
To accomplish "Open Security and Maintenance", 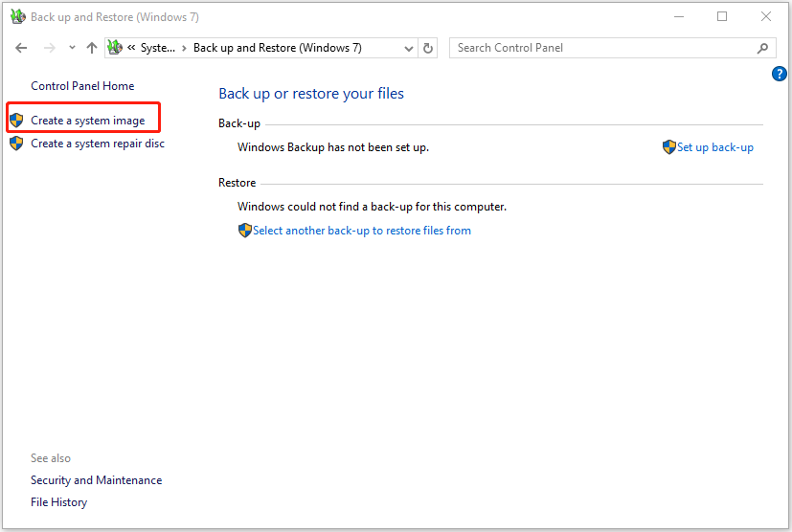I will (97, 480).
